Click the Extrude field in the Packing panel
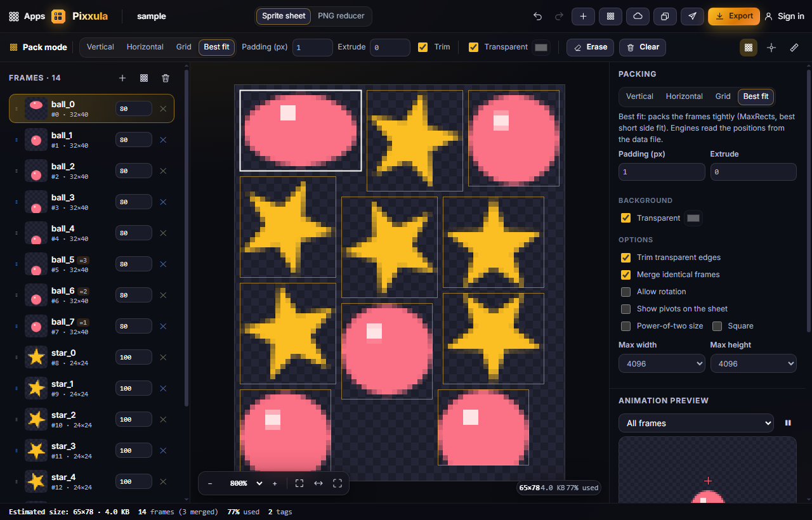812x520 pixels. [x=753, y=172]
